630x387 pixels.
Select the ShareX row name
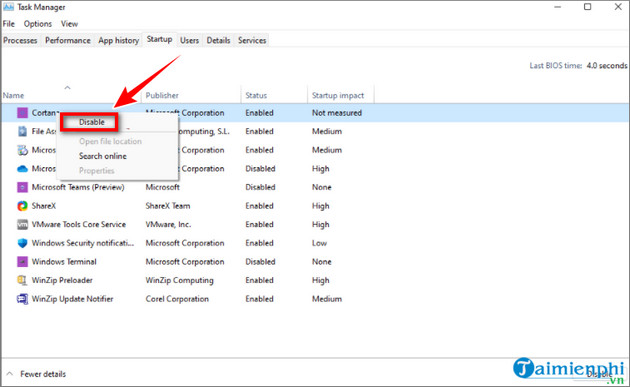(x=44, y=206)
